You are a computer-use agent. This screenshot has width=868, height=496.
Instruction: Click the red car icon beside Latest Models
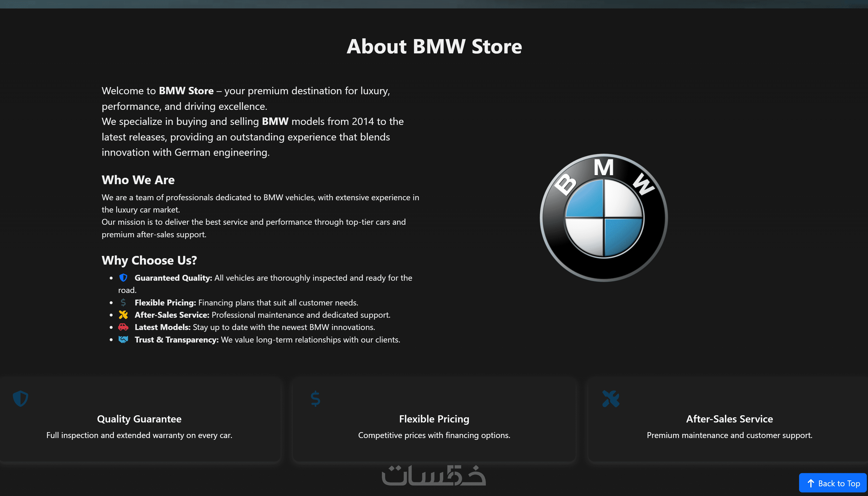123,327
